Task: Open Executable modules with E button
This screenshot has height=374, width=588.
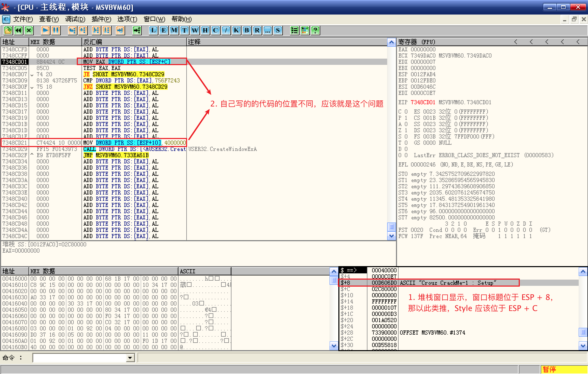Action: coord(164,30)
